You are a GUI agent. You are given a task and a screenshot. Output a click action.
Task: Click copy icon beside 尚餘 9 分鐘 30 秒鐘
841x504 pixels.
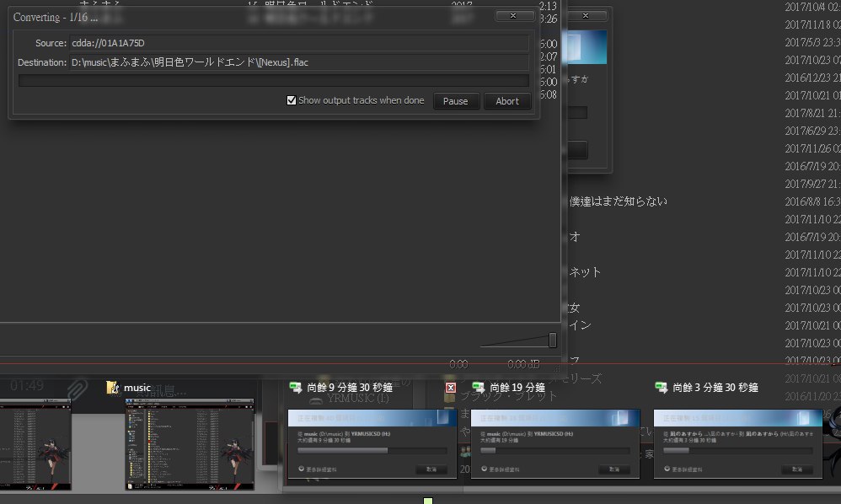click(x=296, y=387)
